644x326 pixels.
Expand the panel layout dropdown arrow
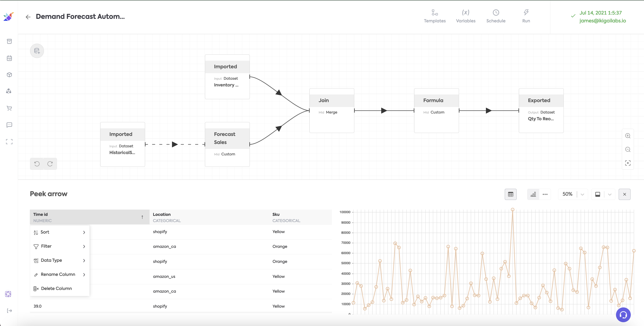(x=609, y=194)
